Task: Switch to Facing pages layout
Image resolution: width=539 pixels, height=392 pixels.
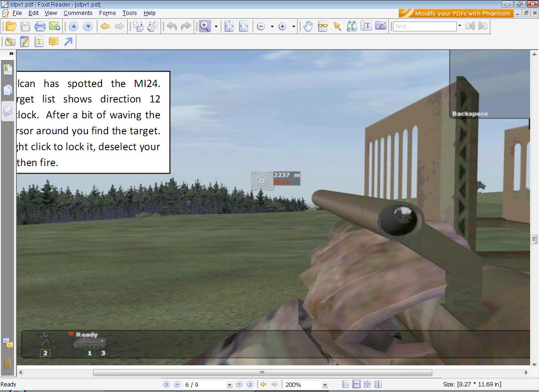Action: (378, 385)
